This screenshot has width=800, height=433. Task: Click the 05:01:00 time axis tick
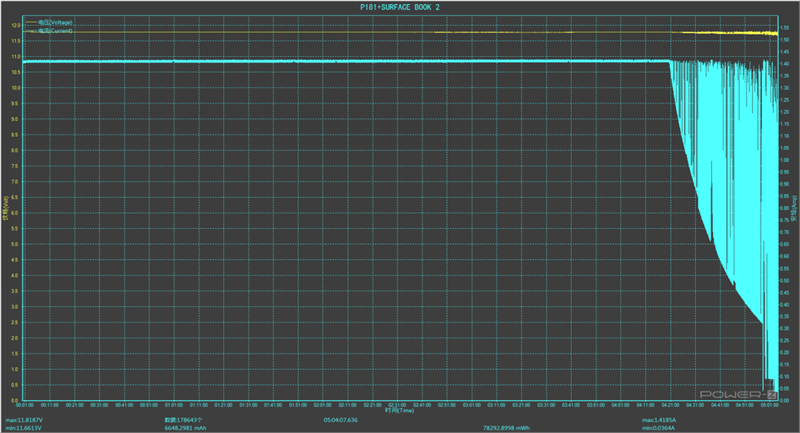769,405
